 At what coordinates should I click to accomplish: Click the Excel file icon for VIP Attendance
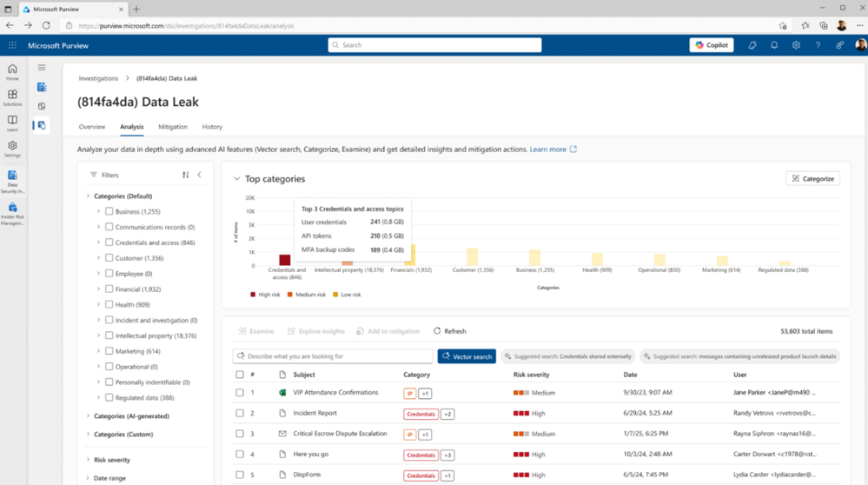282,393
